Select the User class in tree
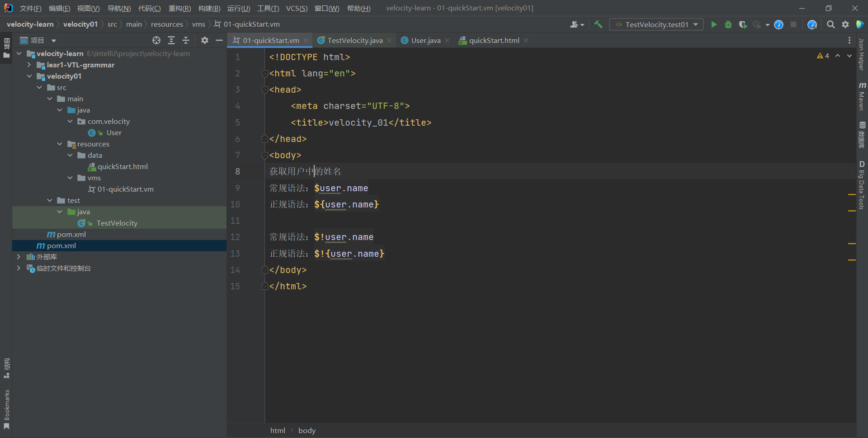 114,132
